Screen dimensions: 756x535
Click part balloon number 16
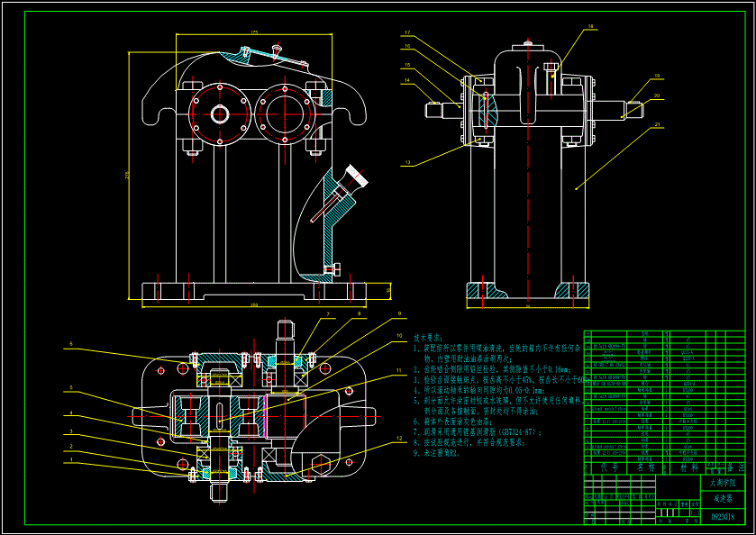(x=407, y=46)
